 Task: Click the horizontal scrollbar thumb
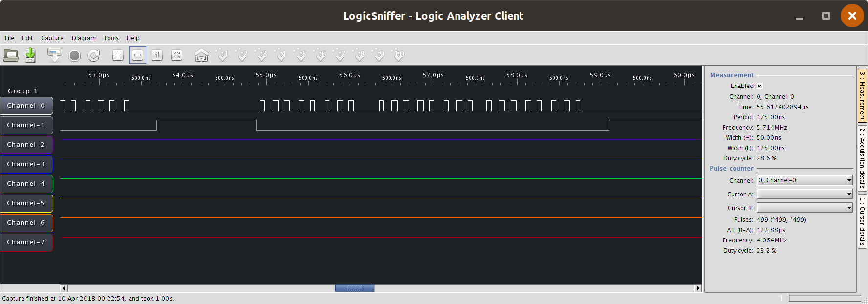coord(355,288)
